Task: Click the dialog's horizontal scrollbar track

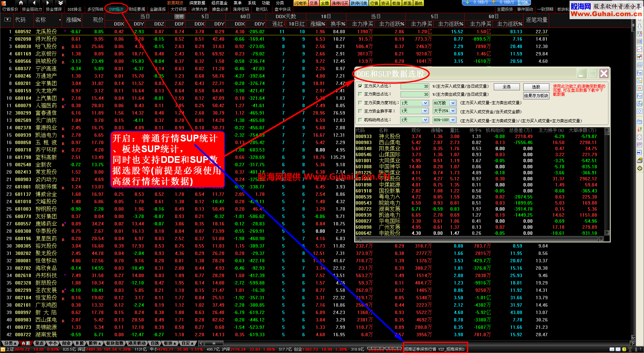Action: (x=479, y=239)
